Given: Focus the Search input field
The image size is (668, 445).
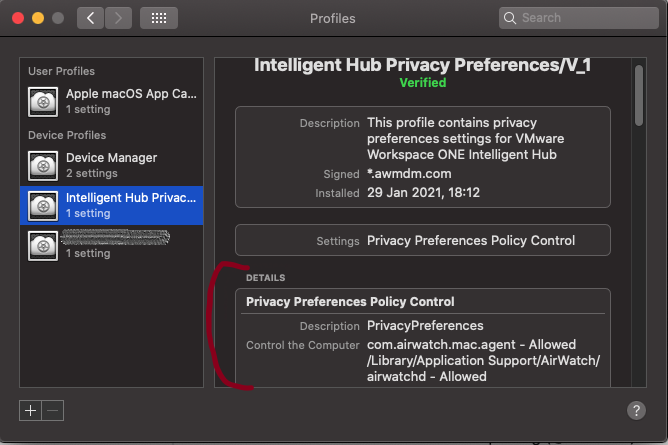Looking at the screenshot, I should [579, 18].
